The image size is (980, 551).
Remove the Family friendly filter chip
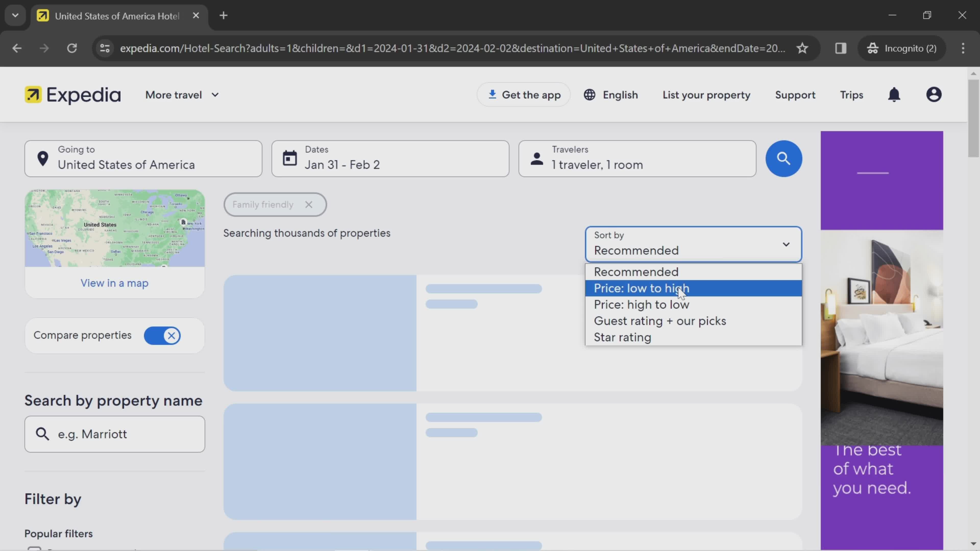pyautogui.click(x=309, y=205)
